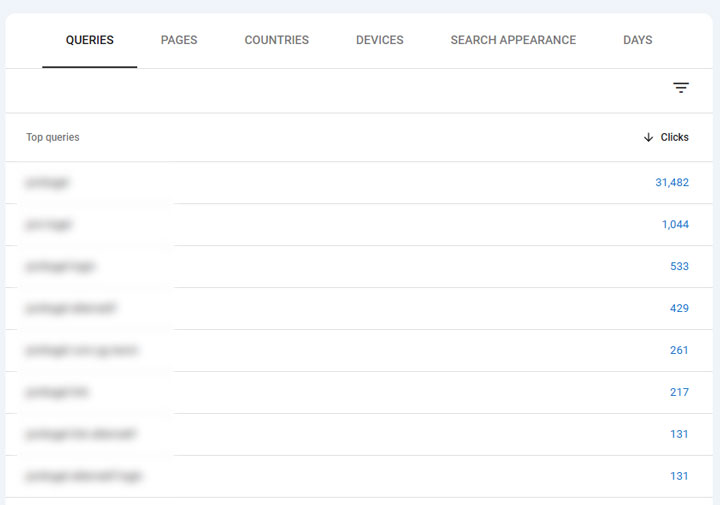Select the blurred query with 261 clicks

(82, 350)
